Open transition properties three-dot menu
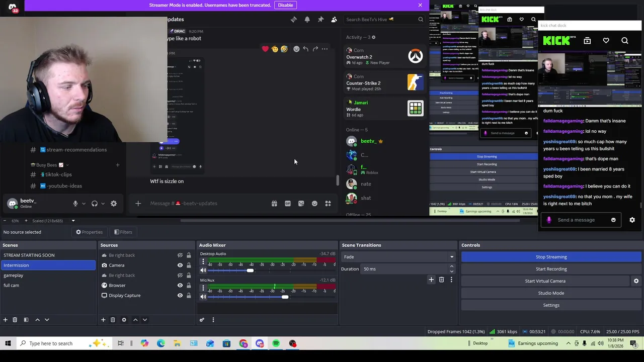Screen dimensions: 644x362 (x=451, y=280)
